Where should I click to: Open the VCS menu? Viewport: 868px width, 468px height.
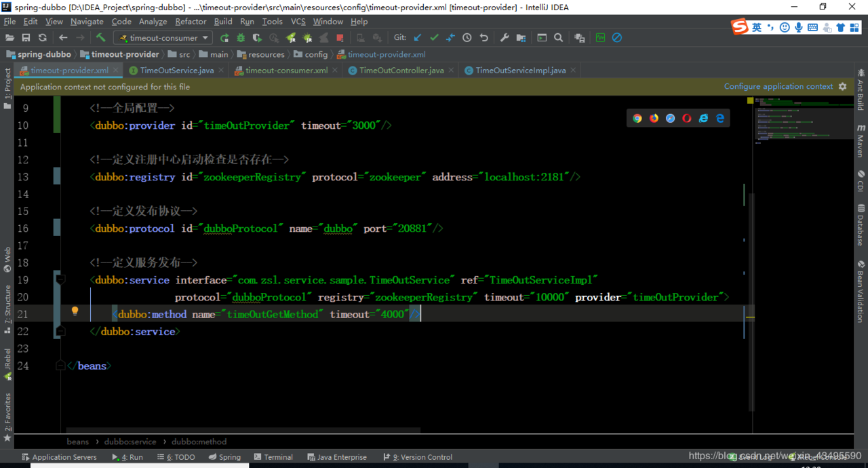point(298,22)
